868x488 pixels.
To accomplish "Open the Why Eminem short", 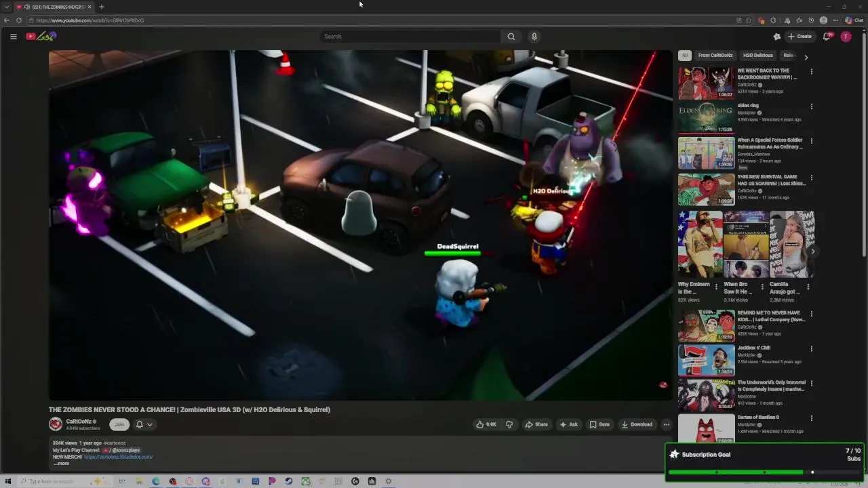I will pos(701,245).
